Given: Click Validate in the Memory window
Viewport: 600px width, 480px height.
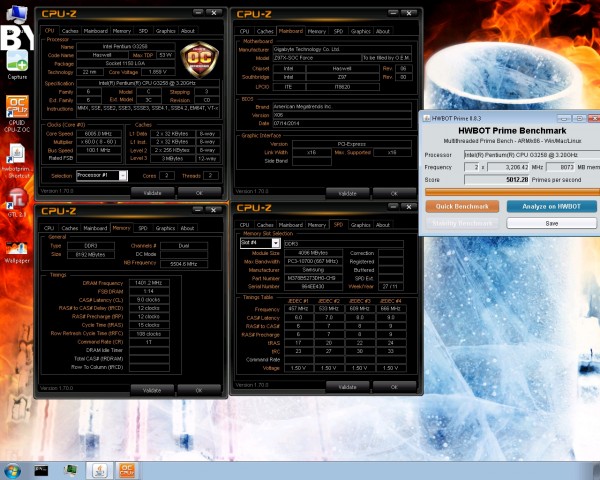Looking at the screenshot, I should tap(152, 390).
